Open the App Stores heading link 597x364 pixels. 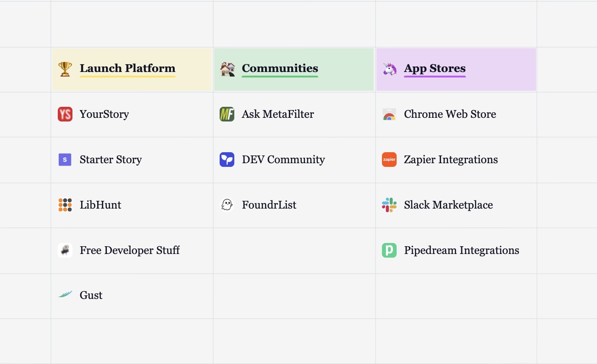pyautogui.click(x=435, y=68)
